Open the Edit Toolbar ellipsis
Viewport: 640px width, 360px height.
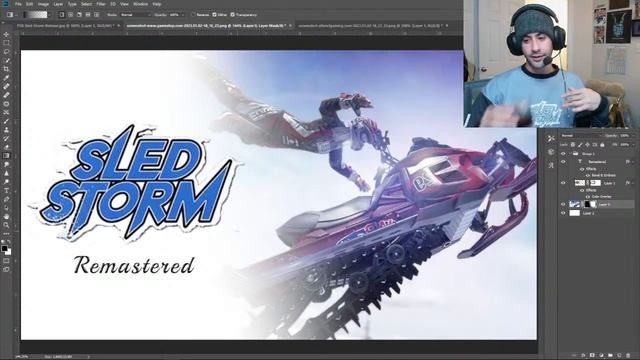(x=6, y=233)
